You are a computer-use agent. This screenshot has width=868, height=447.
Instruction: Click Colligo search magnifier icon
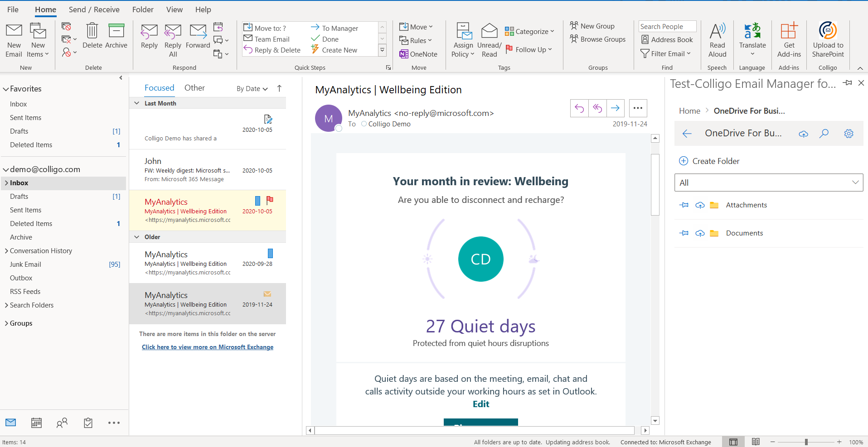824,133
